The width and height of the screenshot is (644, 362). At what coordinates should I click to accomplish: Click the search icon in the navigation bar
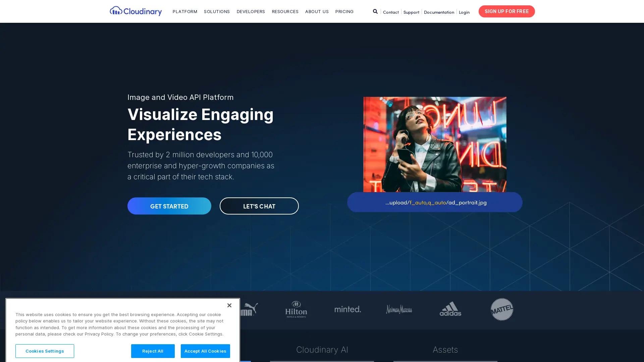pos(375,11)
